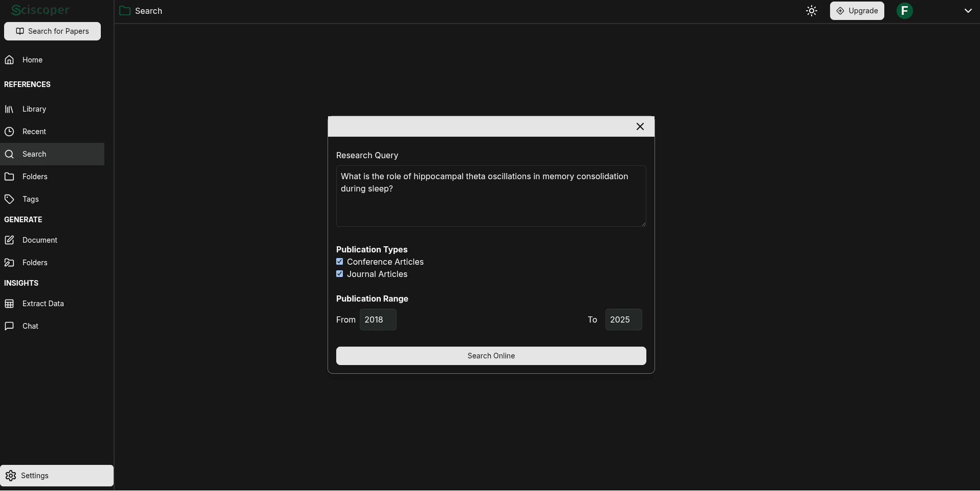This screenshot has height=491, width=980.
Task: Click the Upgrade button
Action: [857, 10]
